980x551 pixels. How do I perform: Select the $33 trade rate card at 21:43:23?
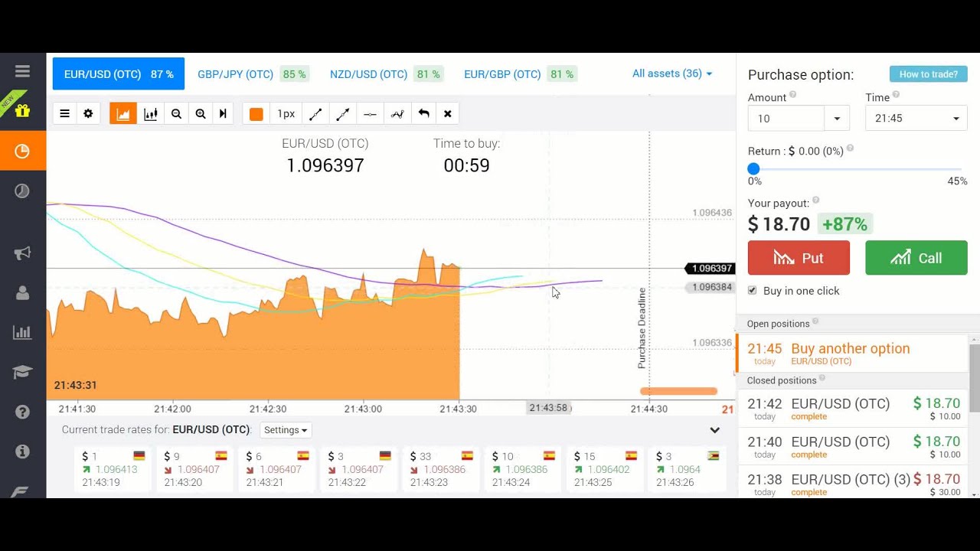point(440,469)
